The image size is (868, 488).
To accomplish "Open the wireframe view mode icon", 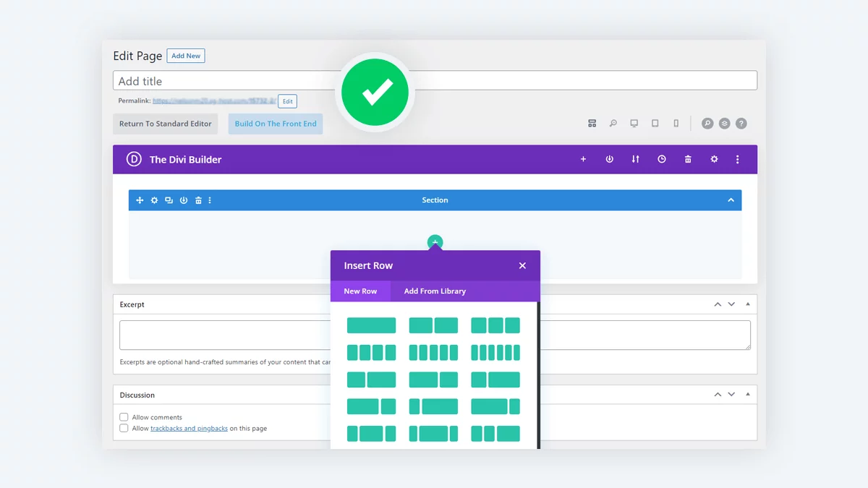I will click(x=592, y=124).
